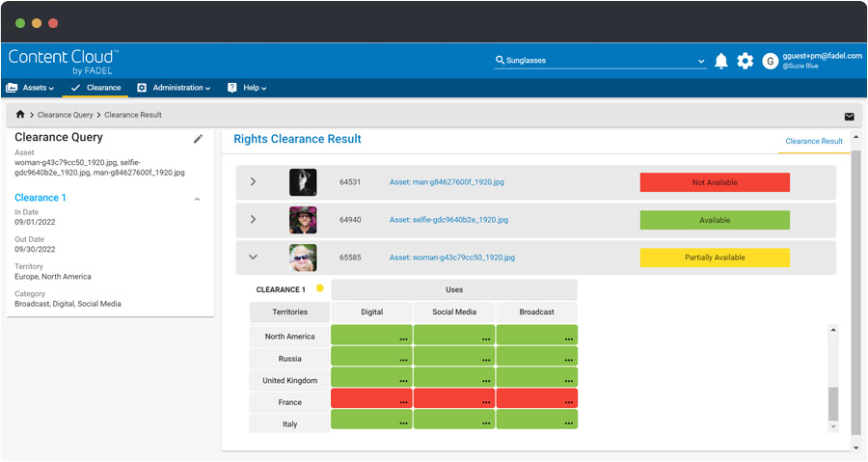Open details in United Kingdom Broadcast cell
The width and height of the screenshot is (868, 462).
pyautogui.click(x=568, y=381)
